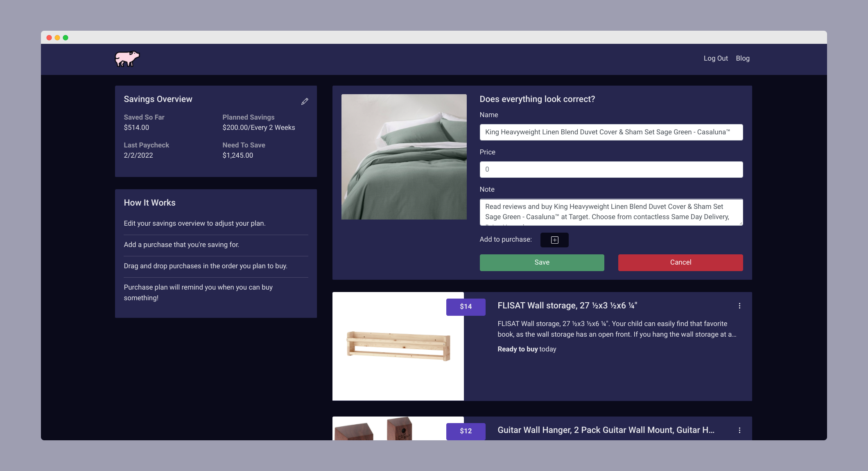Open the Savings Overview edit pencil
This screenshot has height=471, width=868.
[x=305, y=101]
